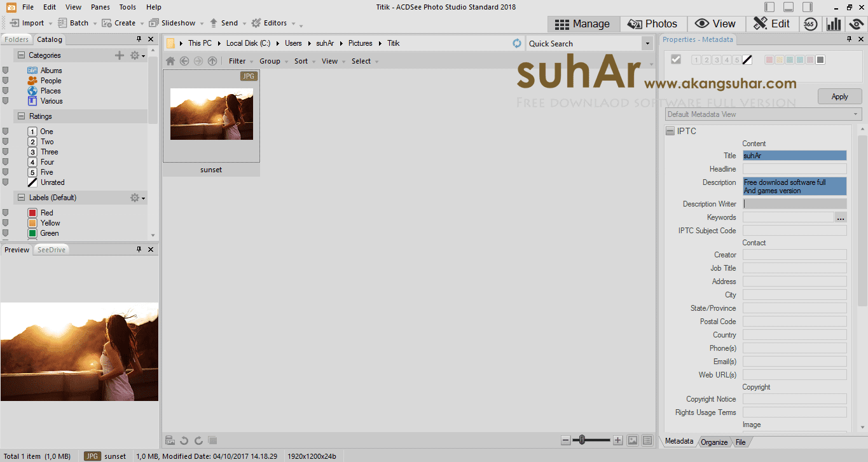Close the Preview pane
This screenshot has height=462, width=868.
151,250
